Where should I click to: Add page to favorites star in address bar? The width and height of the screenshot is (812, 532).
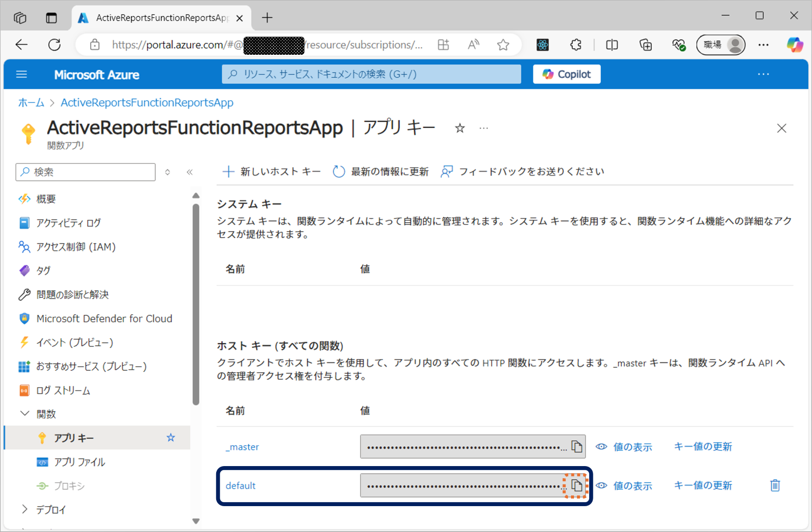point(503,45)
